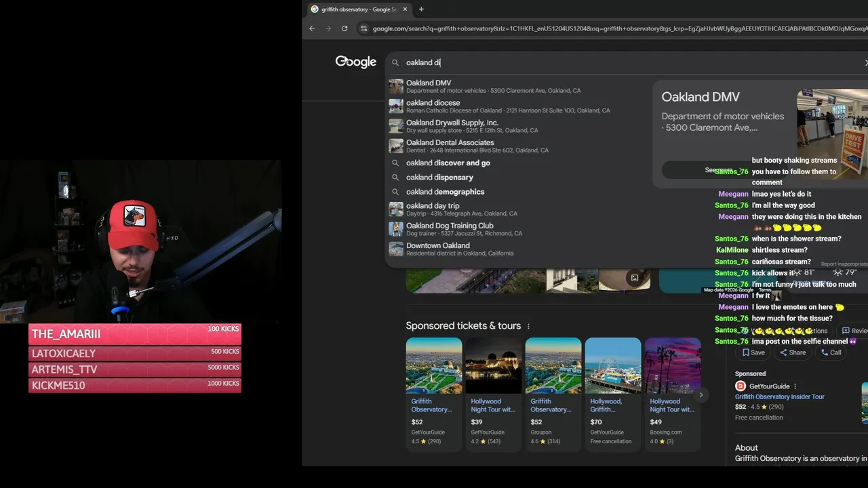Click the Oakland Dog Training Club thumbnail
The image size is (868, 488).
click(396, 229)
